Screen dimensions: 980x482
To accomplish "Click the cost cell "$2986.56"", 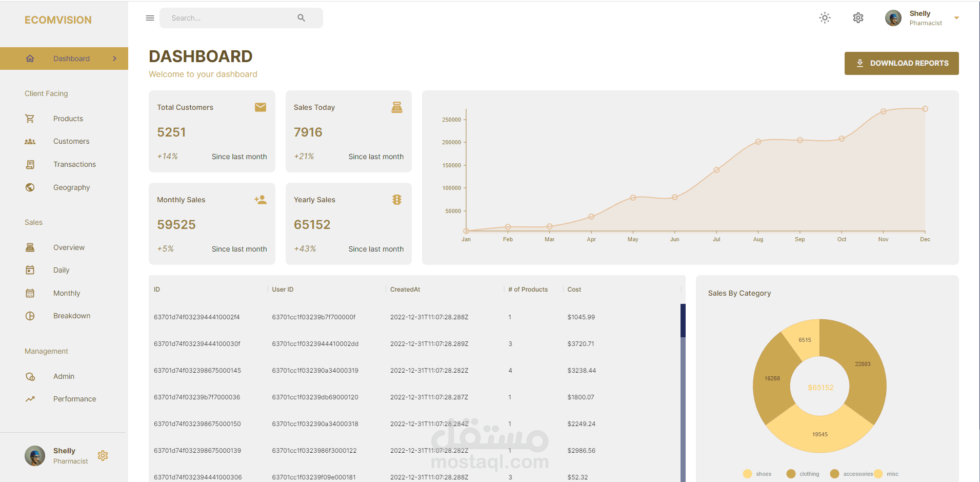I will tap(582, 451).
